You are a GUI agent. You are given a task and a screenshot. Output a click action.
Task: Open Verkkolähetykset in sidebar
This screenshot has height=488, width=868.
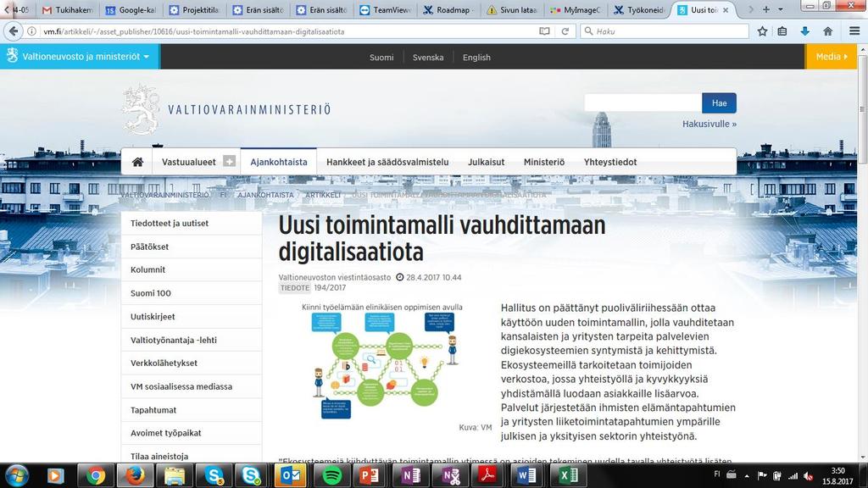pos(192,363)
